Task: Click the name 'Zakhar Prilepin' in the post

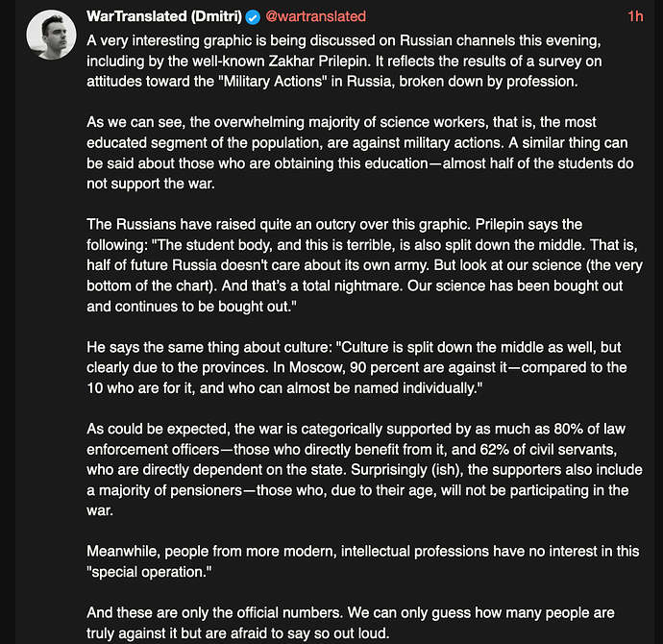Action: tap(319, 62)
